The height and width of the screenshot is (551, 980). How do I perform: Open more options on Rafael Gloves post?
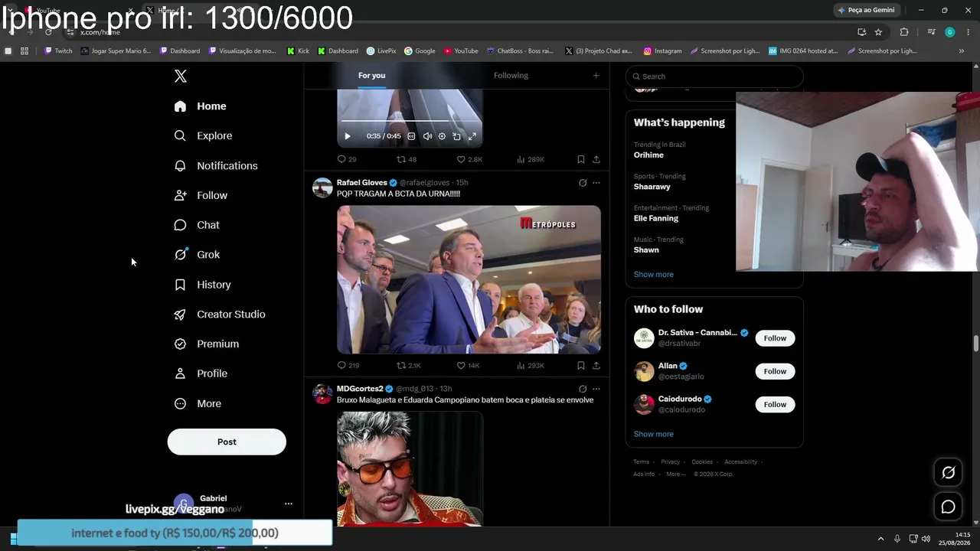point(596,183)
